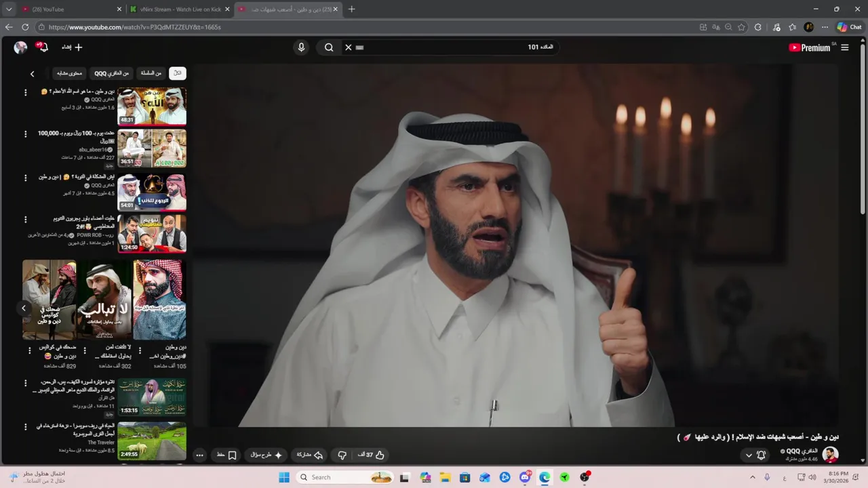Open options menu for the 36:51 video
868x488 pixels.
[26, 134]
